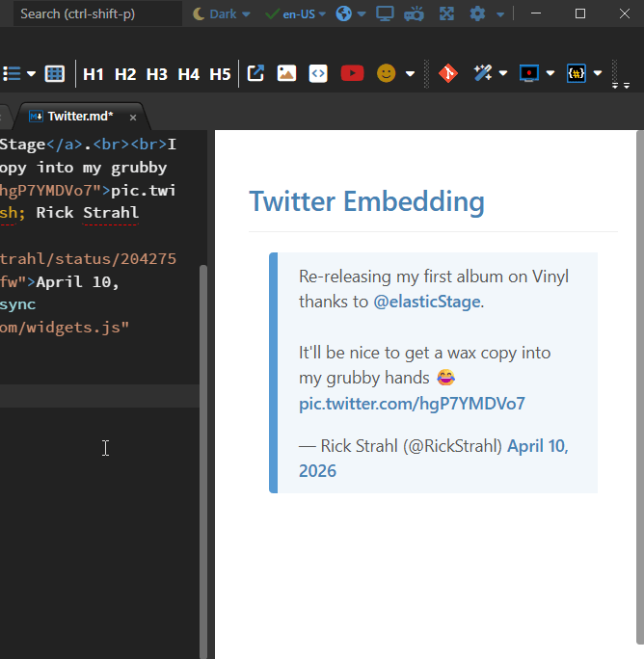Open the en-US language dropdown
This screenshot has width=644, height=659.
tap(323, 14)
